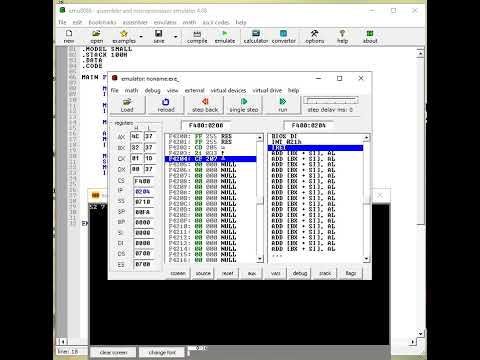Viewport: 480px width, 360px height.
Task: Open the ascii codes menu
Action: point(216,22)
